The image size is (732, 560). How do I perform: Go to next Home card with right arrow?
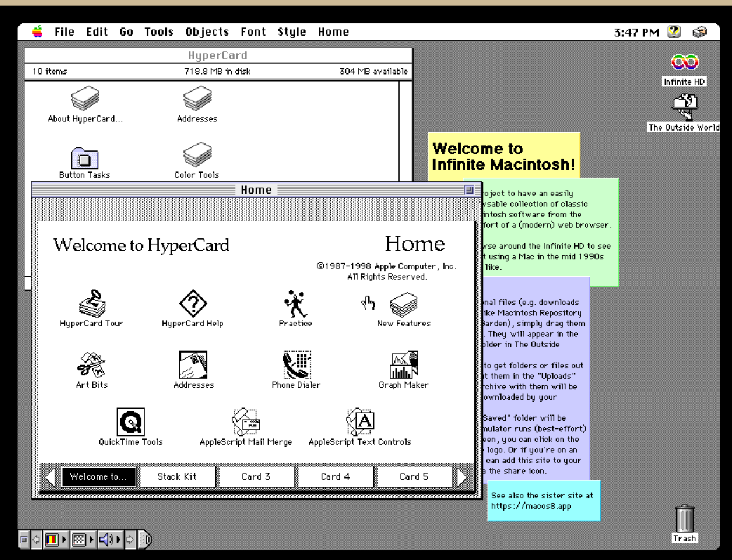click(x=462, y=477)
